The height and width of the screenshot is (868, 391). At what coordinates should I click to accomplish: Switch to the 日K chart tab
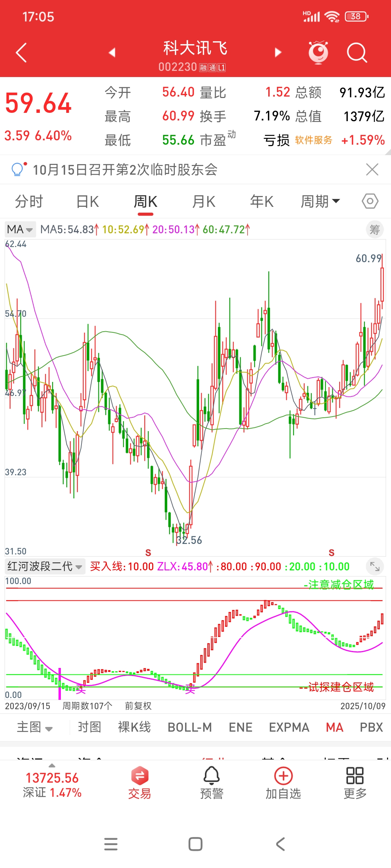pyautogui.click(x=88, y=201)
